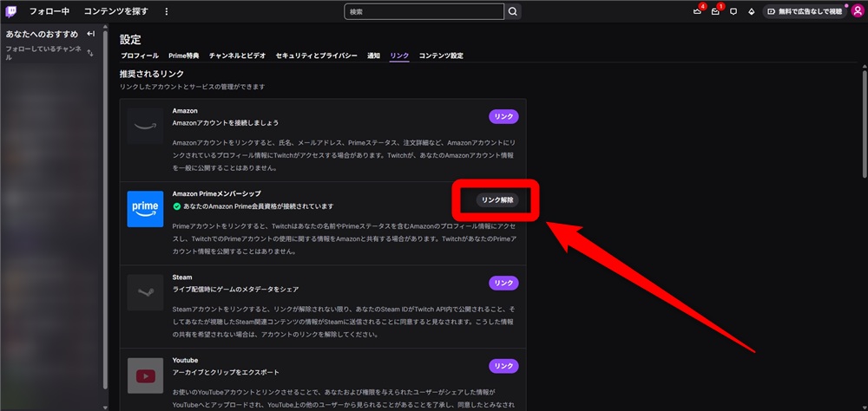The image size is (868, 411).
Task: Click the 設定 page heading
Action: pyautogui.click(x=131, y=39)
